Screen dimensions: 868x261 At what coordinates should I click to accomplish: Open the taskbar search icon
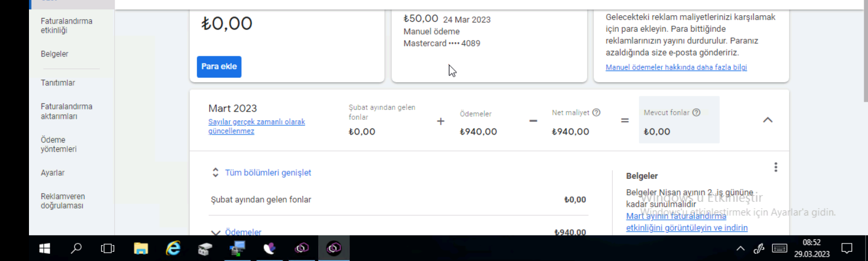(77, 248)
